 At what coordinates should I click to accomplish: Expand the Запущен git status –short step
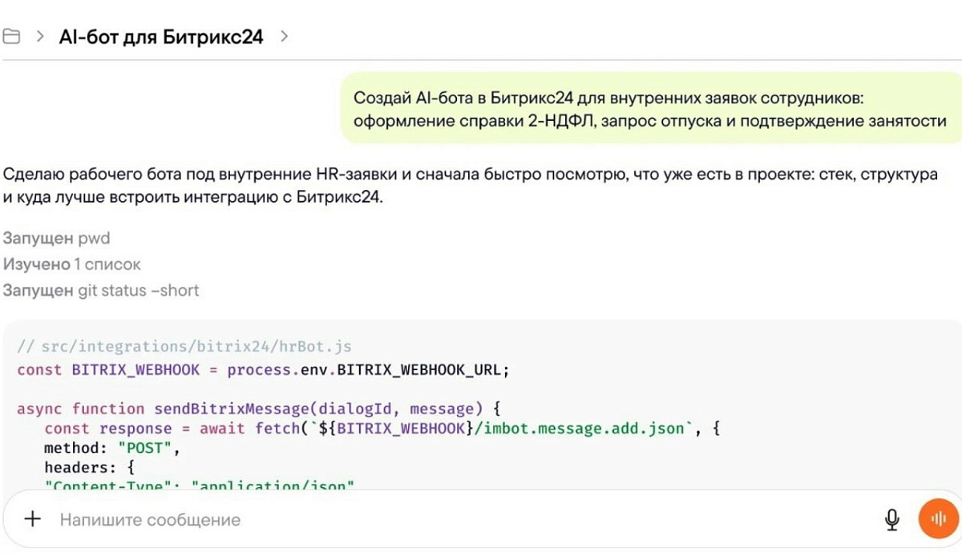pos(100,290)
